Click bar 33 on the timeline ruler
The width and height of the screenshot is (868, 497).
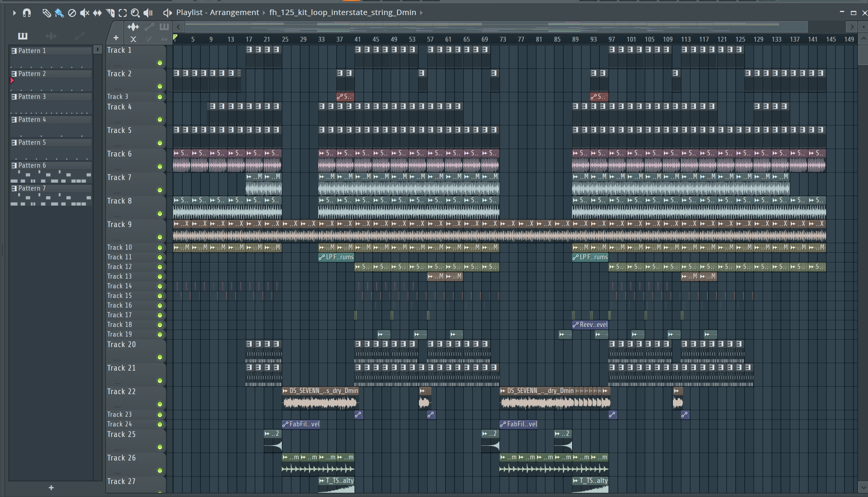tap(321, 39)
